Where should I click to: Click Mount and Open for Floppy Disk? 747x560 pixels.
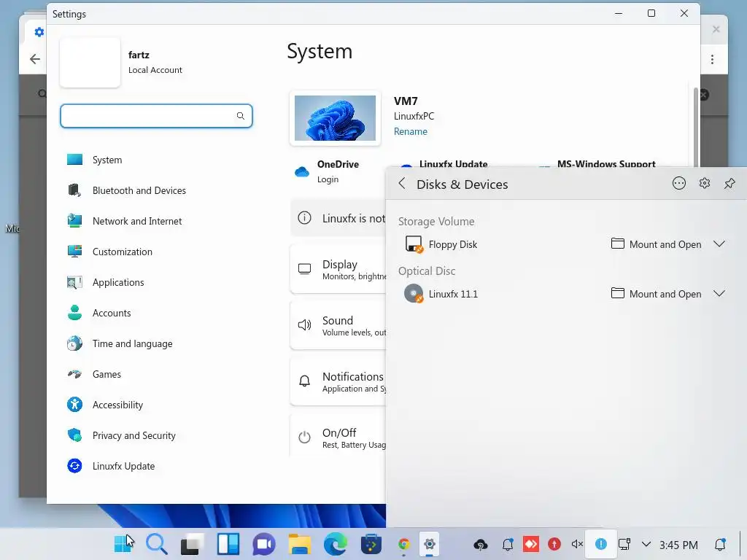click(656, 244)
